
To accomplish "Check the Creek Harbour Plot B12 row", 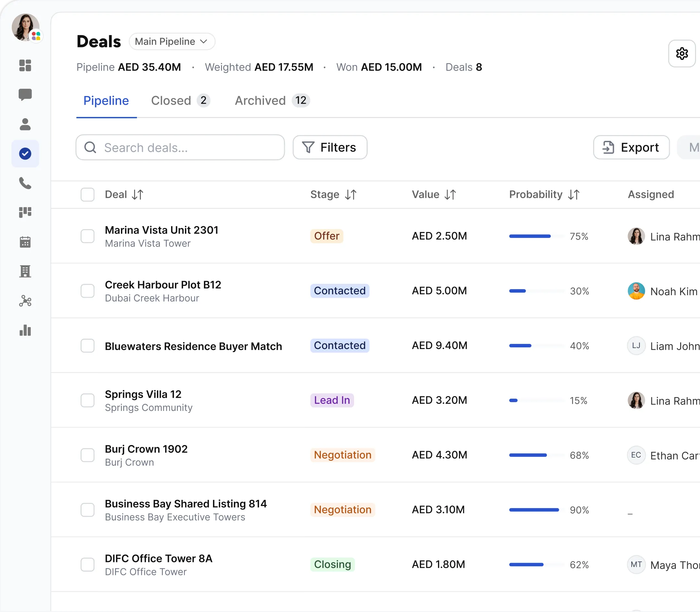I will coord(87,291).
